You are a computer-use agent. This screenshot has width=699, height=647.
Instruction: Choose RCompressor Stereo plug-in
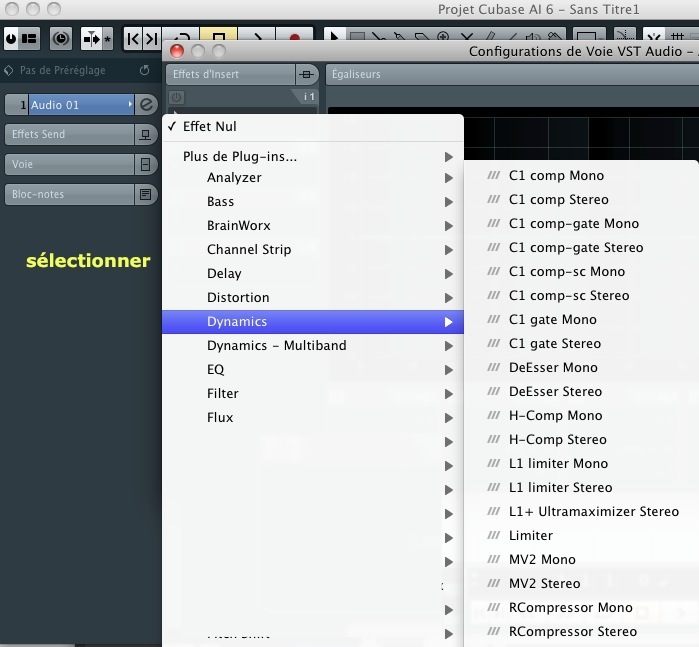(x=581, y=632)
